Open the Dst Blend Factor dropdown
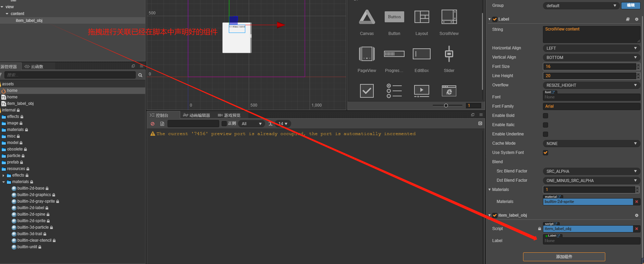Viewport: 644px width, 264px height. click(592, 180)
